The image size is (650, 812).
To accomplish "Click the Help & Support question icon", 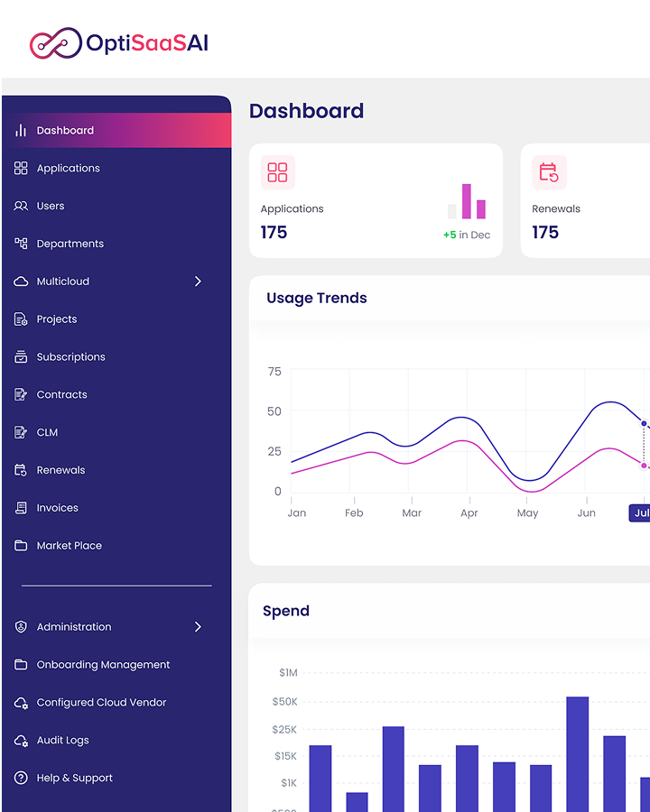I will 21,778.
